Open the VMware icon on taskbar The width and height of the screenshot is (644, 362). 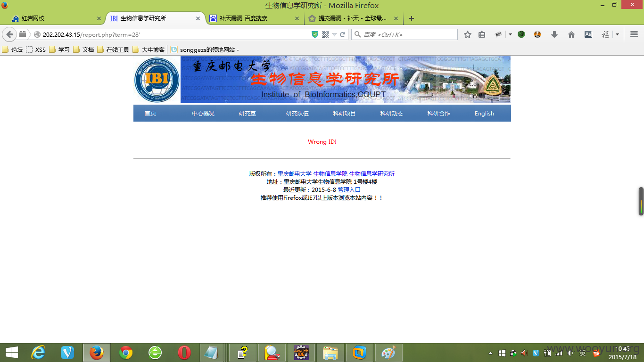tap(360, 353)
